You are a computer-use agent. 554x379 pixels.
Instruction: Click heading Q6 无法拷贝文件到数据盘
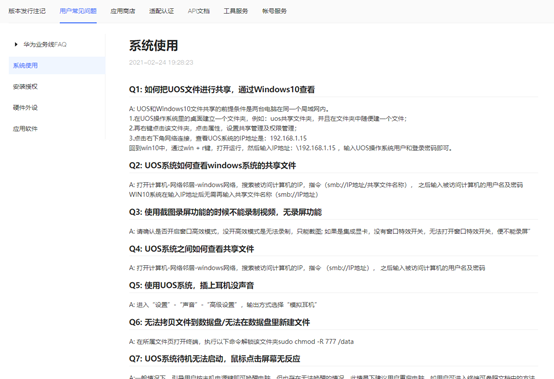click(x=219, y=322)
